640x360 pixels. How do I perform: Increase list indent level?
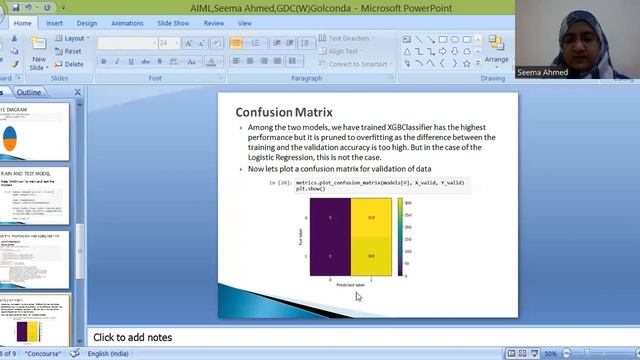(290, 43)
